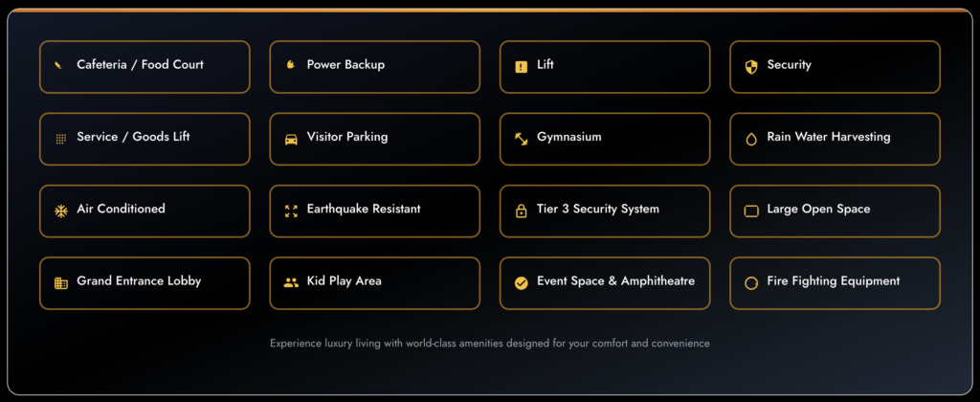This screenshot has width=980, height=402.
Task: Click the luxury living amenities description text
Action: [489, 343]
